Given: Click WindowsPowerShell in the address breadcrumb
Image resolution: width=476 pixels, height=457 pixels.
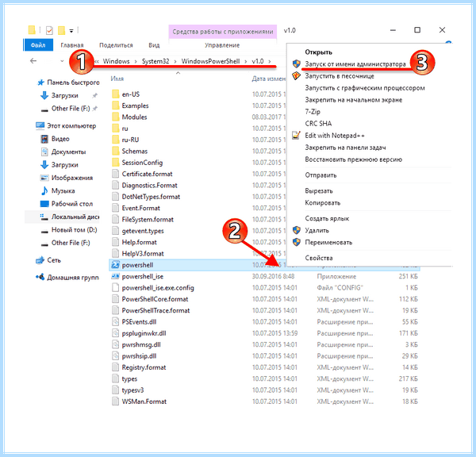Looking at the screenshot, I should (x=210, y=61).
